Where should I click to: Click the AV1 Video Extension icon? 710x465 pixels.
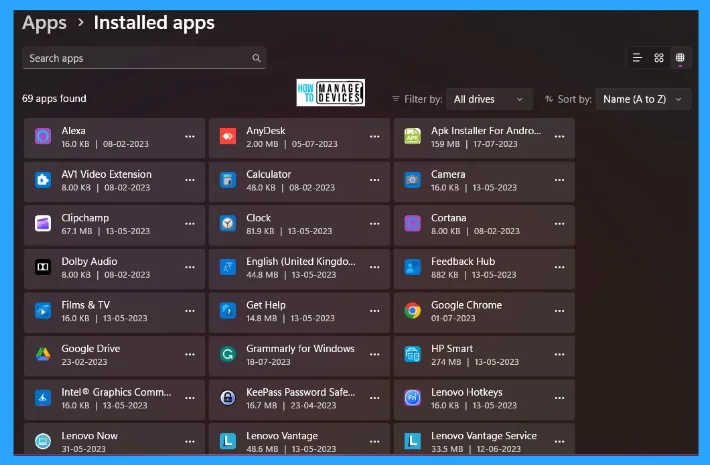tap(43, 180)
